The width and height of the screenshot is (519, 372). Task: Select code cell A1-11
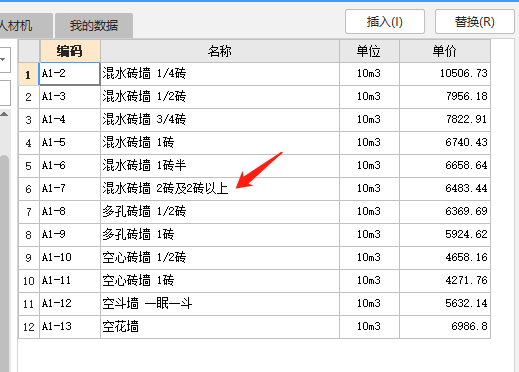click(70, 281)
